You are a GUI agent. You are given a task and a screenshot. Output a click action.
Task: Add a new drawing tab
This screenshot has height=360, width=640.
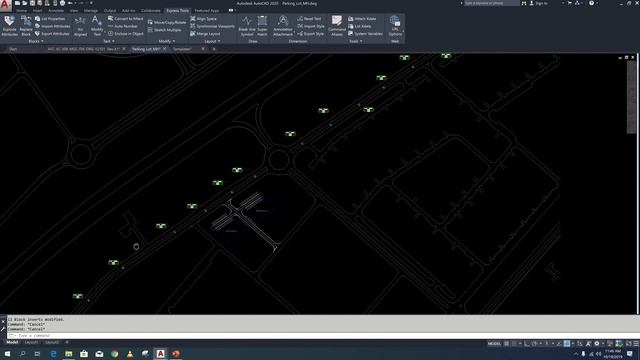pos(214,49)
